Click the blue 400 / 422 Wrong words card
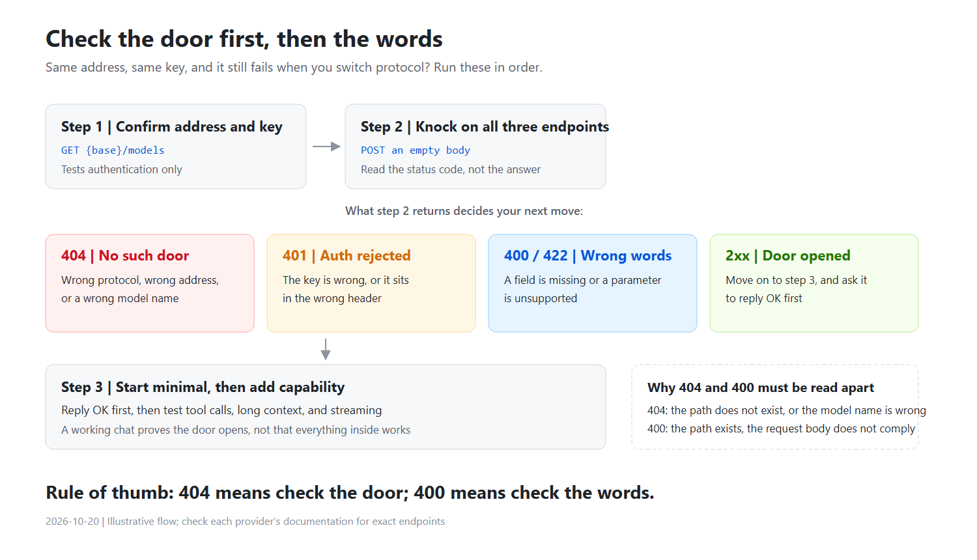 [593, 283]
